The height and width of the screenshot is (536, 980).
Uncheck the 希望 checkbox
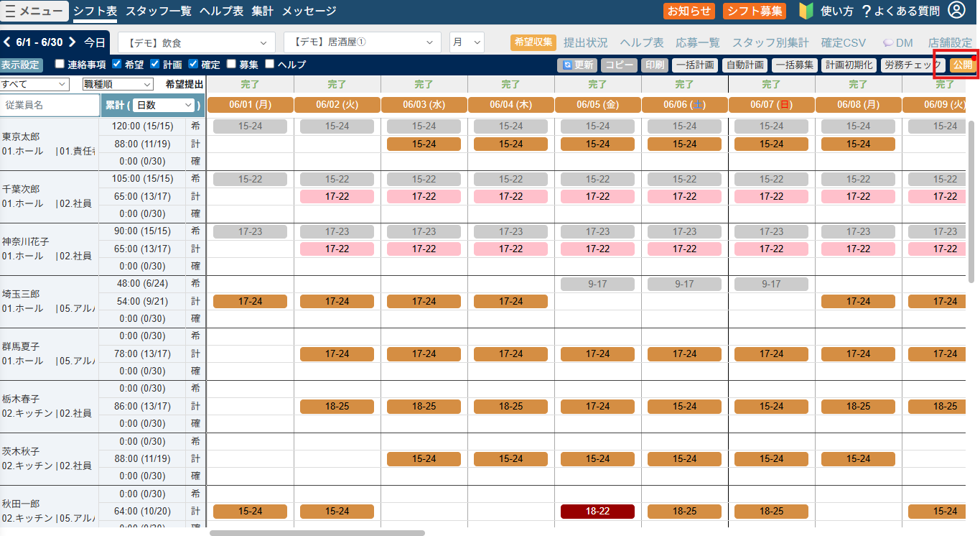pos(117,64)
